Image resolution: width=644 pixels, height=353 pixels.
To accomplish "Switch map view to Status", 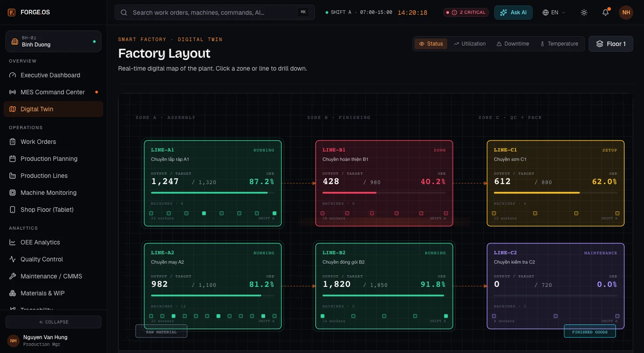I will click(431, 44).
